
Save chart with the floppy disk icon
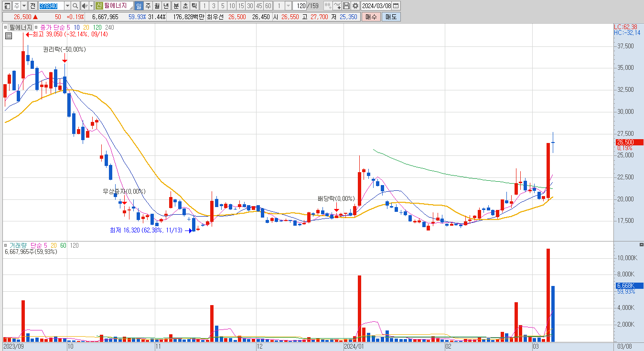click(x=346, y=6)
